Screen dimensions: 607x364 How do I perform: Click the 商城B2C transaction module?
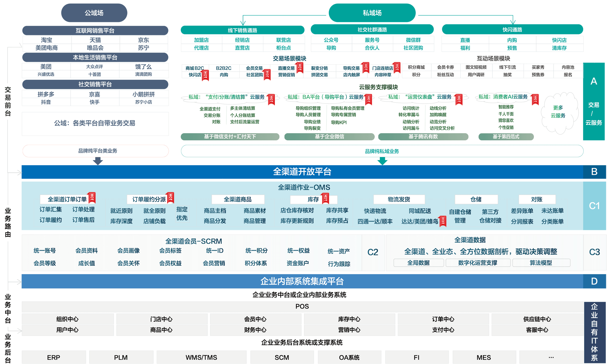(x=195, y=68)
